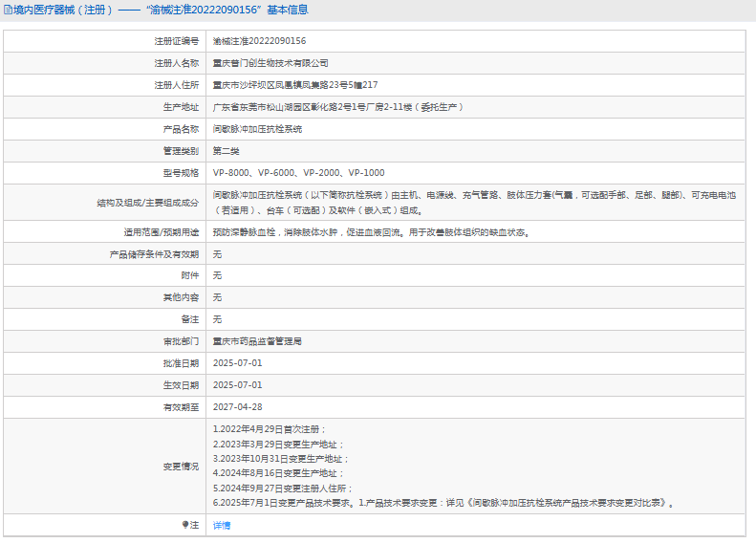The image size is (756, 543).
Task: Click the 审批部门 label
Action: (x=181, y=341)
